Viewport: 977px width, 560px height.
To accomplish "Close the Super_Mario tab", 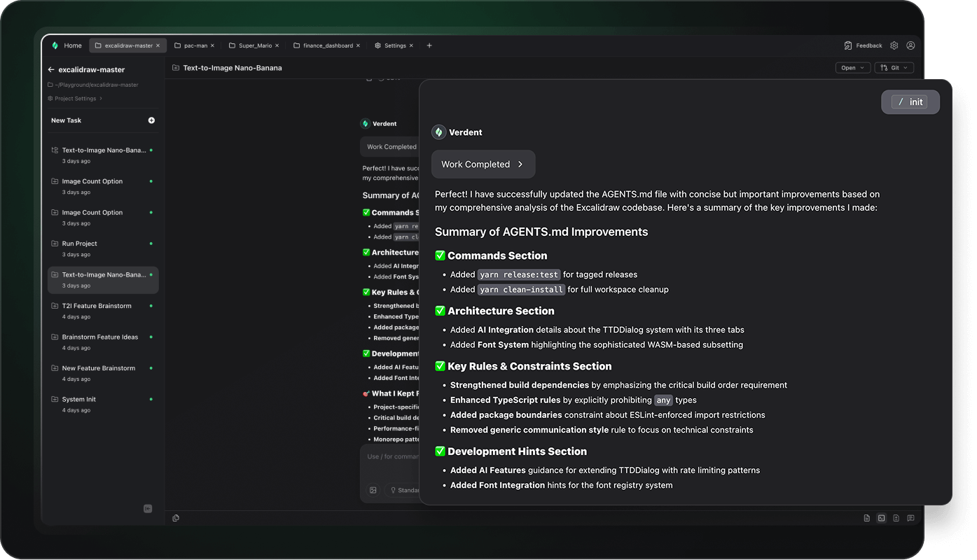I will (277, 45).
